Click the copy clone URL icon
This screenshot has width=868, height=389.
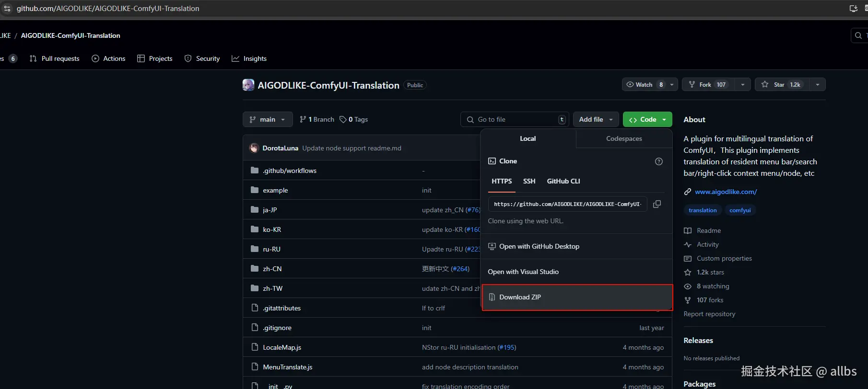pos(657,204)
